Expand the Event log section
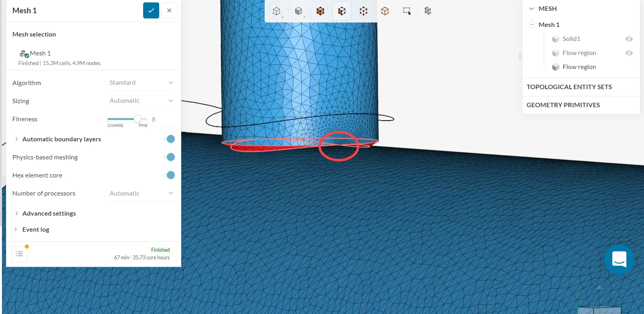The image size is (644, 314). pos(16,229)
